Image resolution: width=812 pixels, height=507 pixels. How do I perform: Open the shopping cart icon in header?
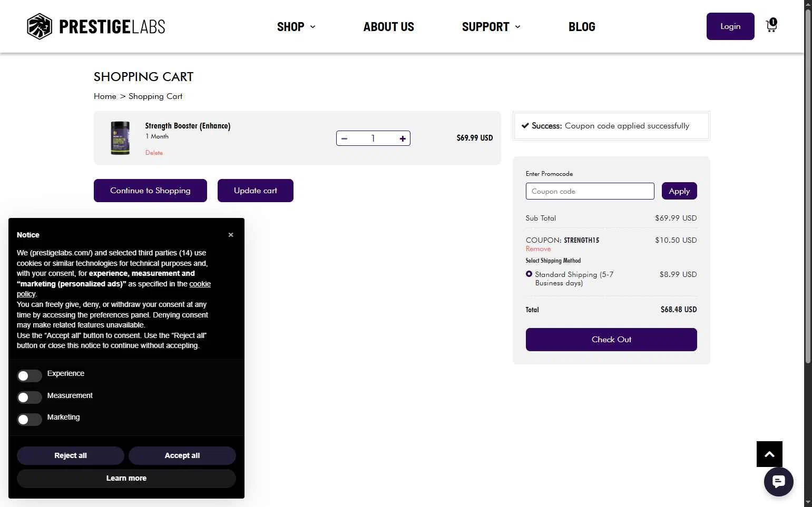[x=771, y=25]
